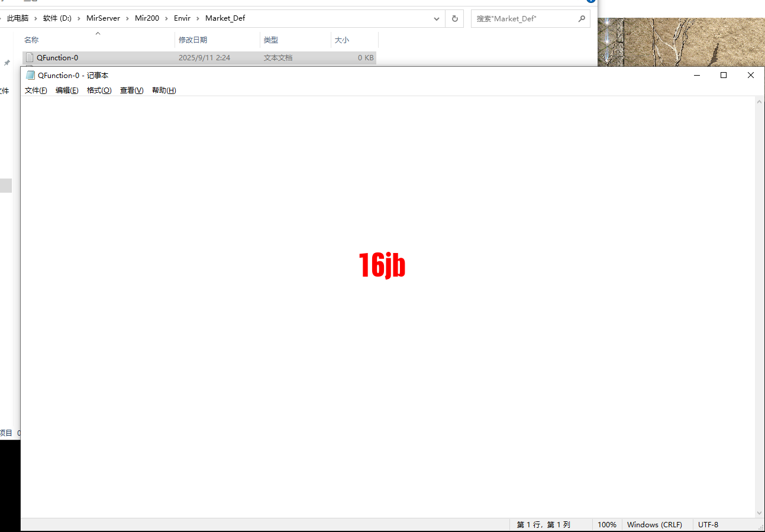The width and height of the screenshot is (765, 532).
Task: Click inside the 搜索"Market_Def" search field
Action: point(521,18)
